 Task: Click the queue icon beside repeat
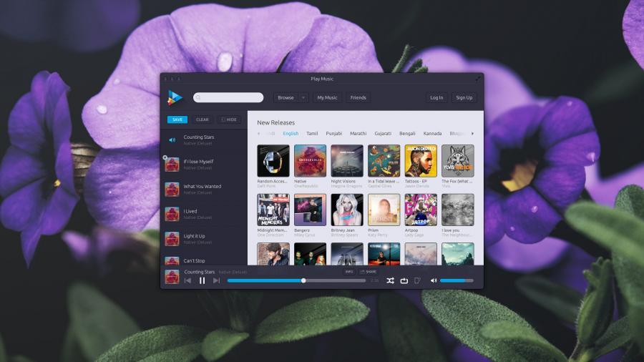pyautogui.click(x=417, y=281)
